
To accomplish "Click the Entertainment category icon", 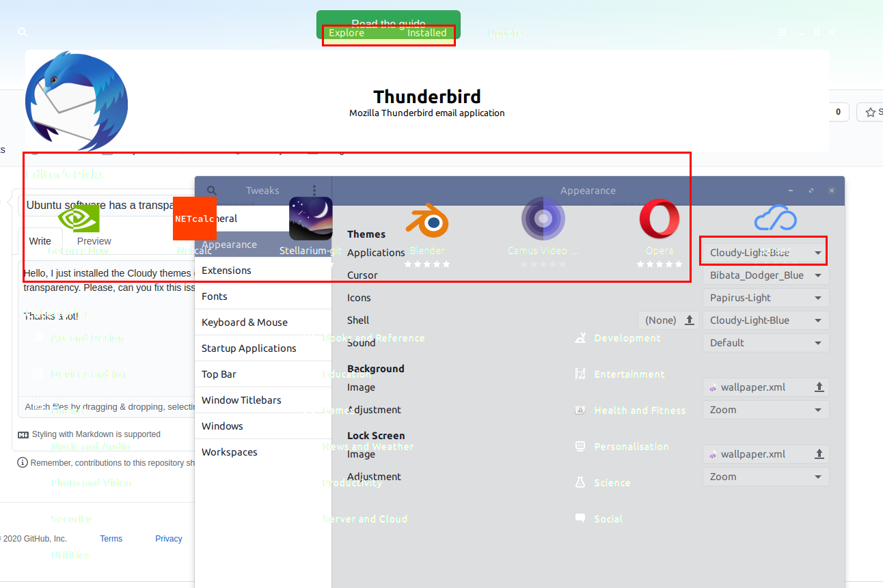I will coord(580,374).
